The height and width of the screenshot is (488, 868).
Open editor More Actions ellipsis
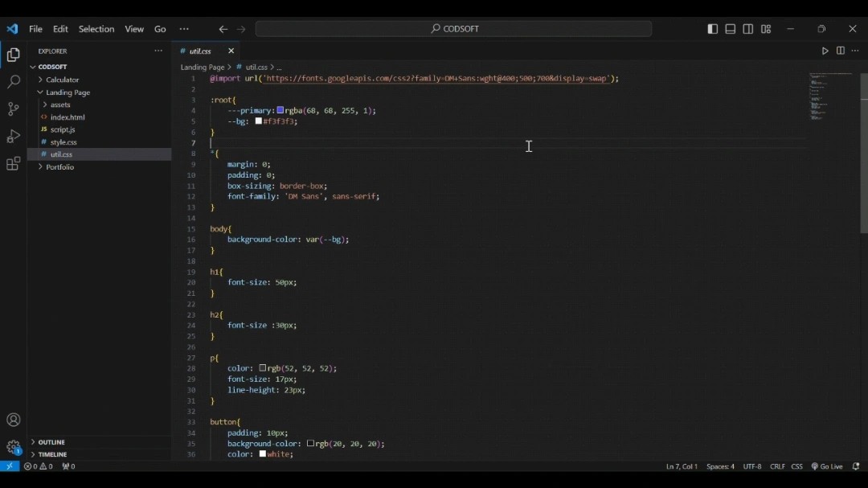855,51
